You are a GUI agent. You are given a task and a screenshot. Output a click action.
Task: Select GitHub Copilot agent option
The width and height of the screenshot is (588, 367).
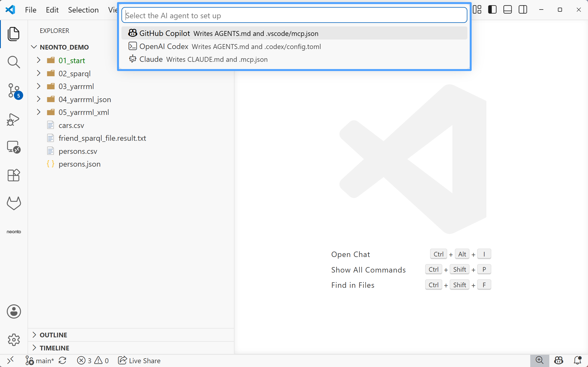294,33
